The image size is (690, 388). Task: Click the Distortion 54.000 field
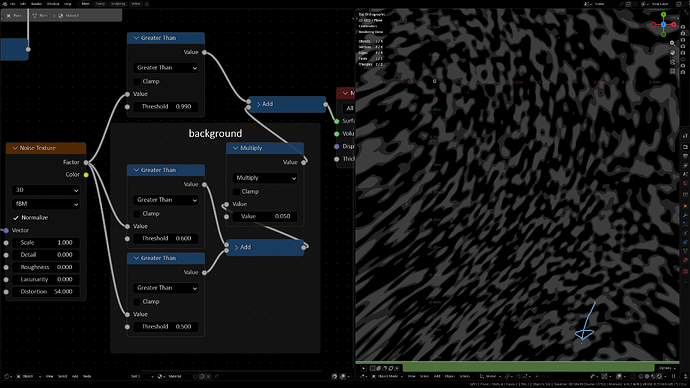tap(45, 292)
